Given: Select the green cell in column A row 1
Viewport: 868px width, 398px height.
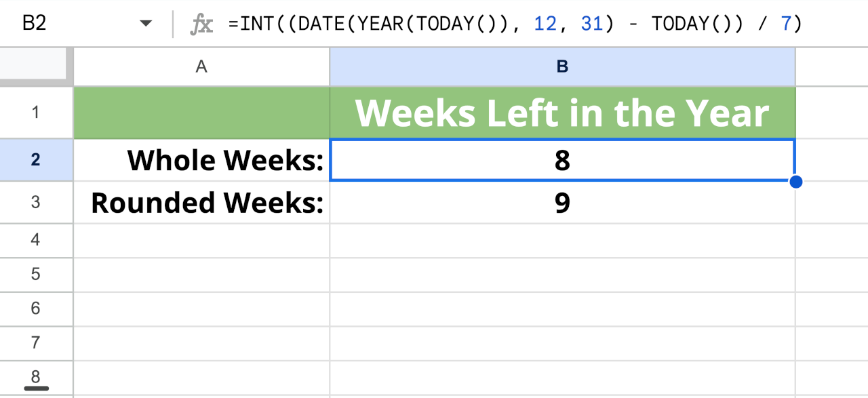Looking at the screenshot, I should coord(200,113).
